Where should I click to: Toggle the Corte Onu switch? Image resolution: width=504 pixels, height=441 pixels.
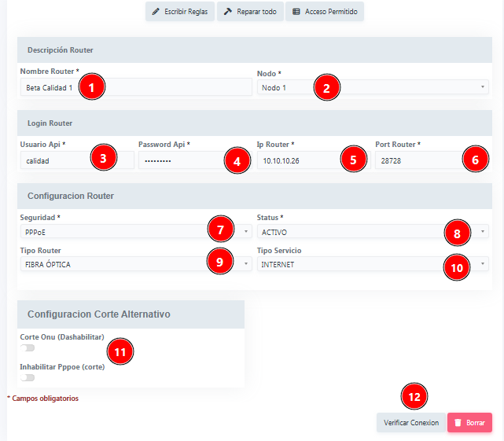click(28, 347)
